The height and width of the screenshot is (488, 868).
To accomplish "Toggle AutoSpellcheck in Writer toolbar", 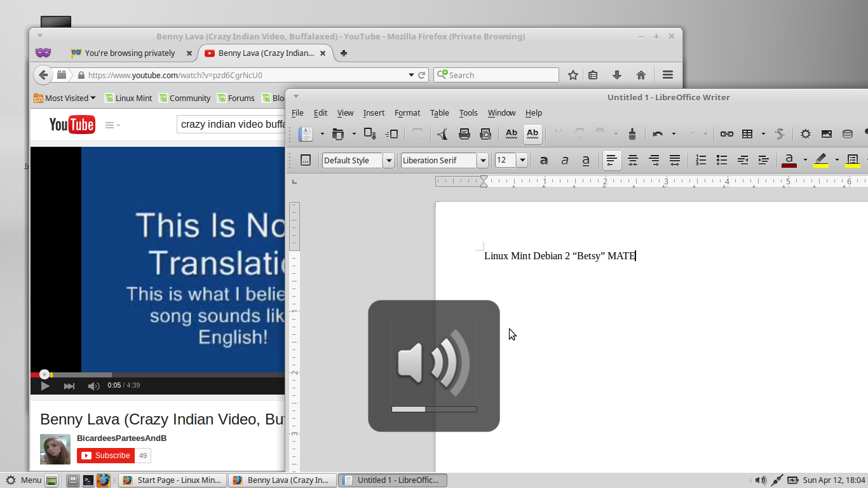I will coord(532,134).
